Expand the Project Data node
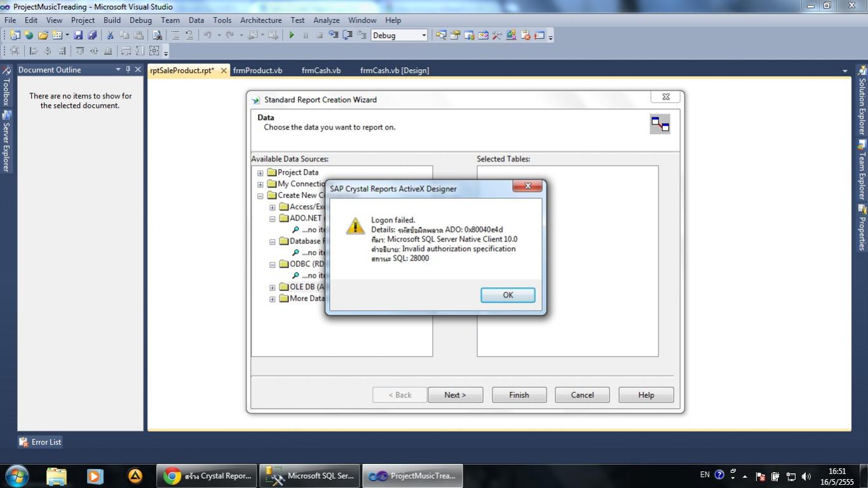The width and height of the screenshot is (868, 488). pyautogui.click(x=261, y=173)
